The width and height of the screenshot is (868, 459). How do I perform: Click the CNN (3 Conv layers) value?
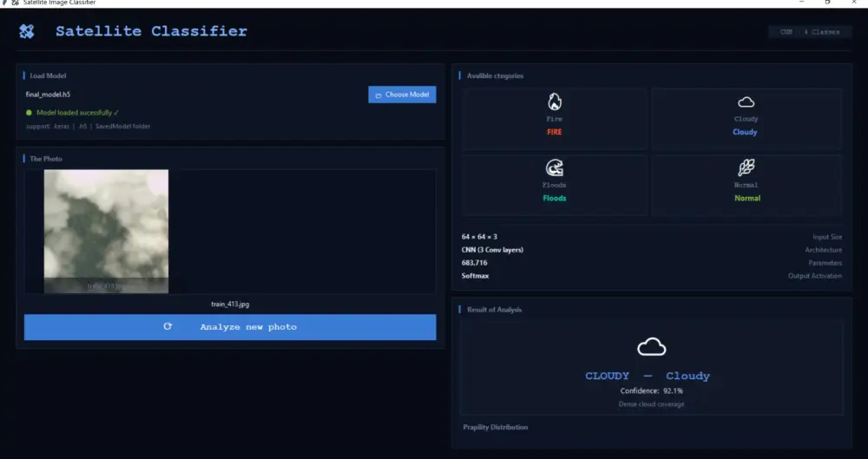point(493,250)
